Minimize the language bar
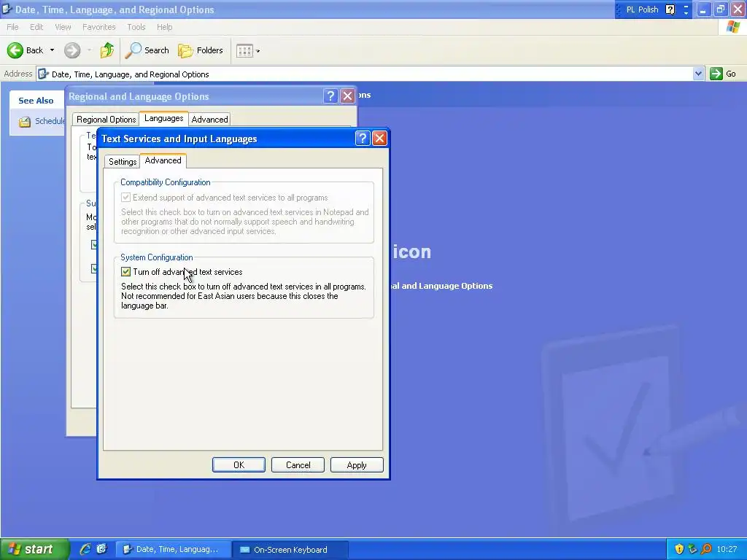747x560 pixels. 686,6
